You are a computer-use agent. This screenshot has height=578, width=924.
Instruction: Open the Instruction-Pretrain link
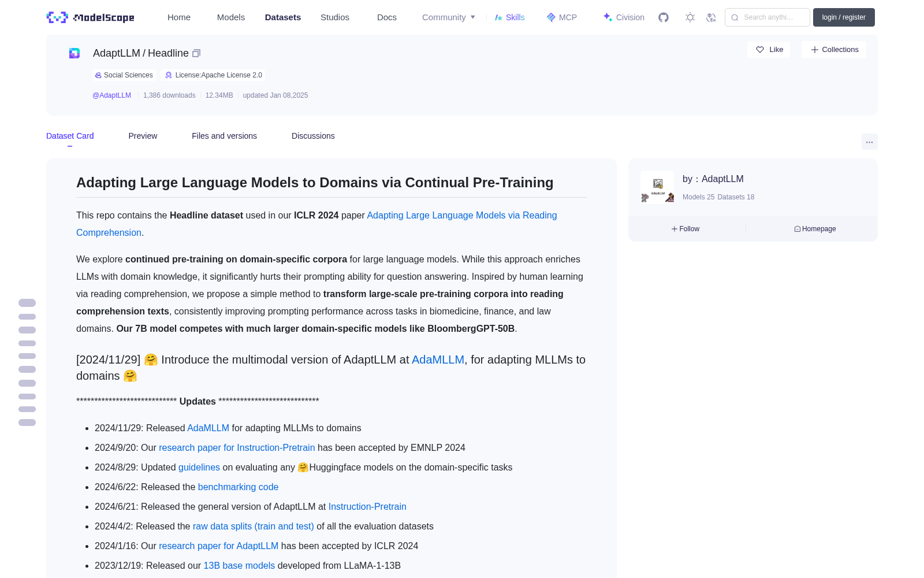click(367, 506)
